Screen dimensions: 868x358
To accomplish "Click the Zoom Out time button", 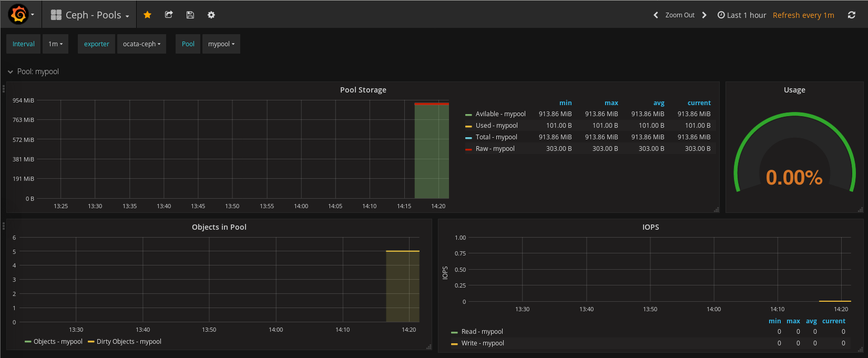I will tap(680, 15).
